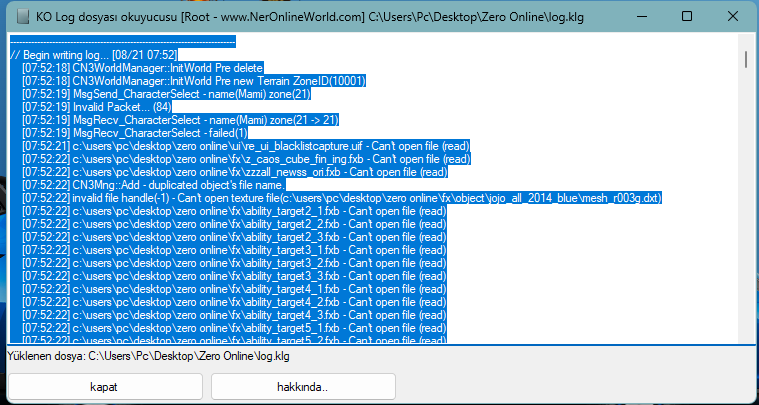Viewport: 759px width, 405px height.
Task: Click the mesh_r003g.dxt texture error line
Action: point(342,198)
